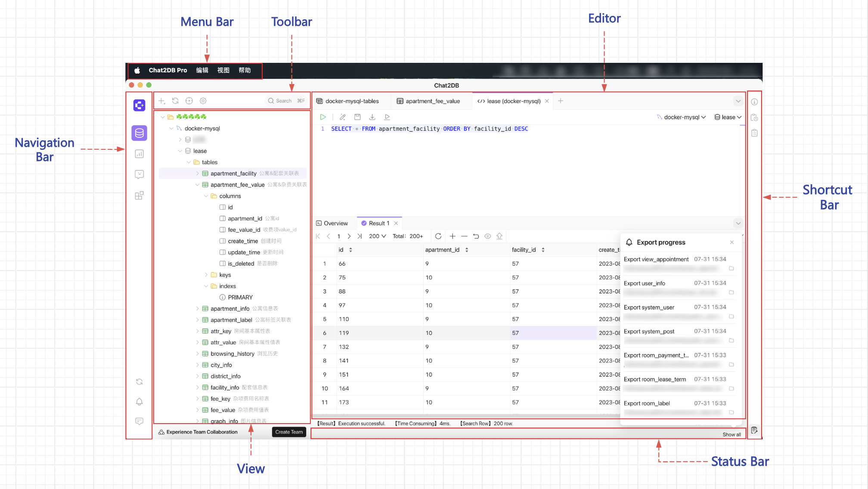This screenshot has height=489, width=868.
Task: Add a new row with plus icon
Action: pyautogui.click(x=453, y=236)
